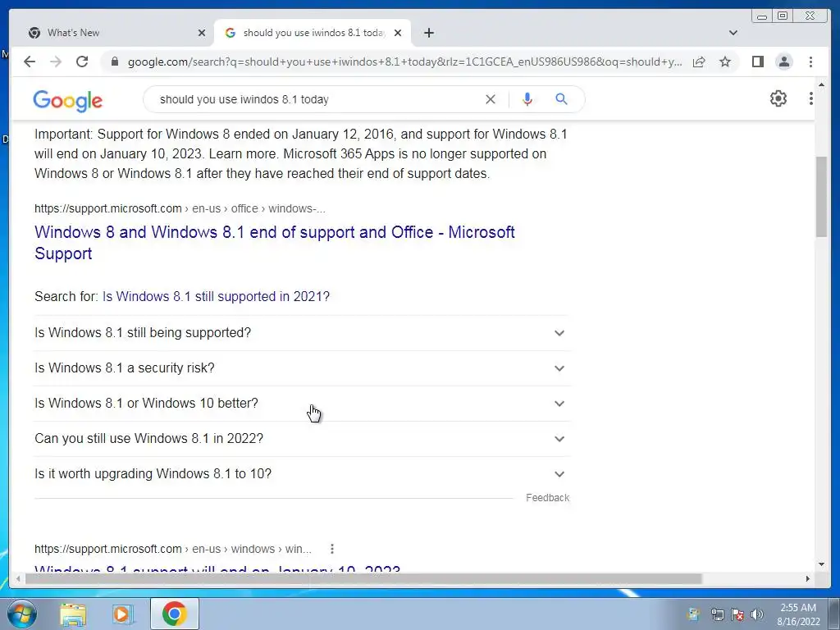Click the Chrome taskbar button

pyautogui.click(x=175, y=614)
